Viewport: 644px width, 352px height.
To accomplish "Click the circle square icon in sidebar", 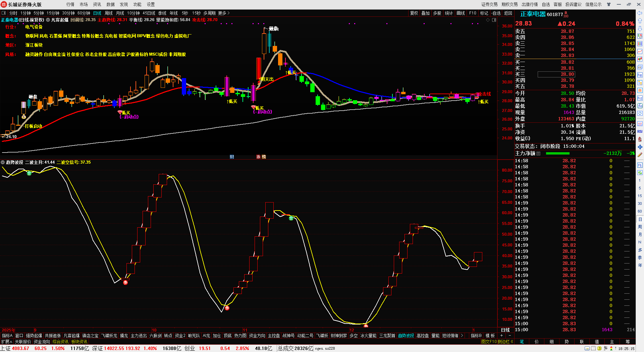I will pos(640,114).
